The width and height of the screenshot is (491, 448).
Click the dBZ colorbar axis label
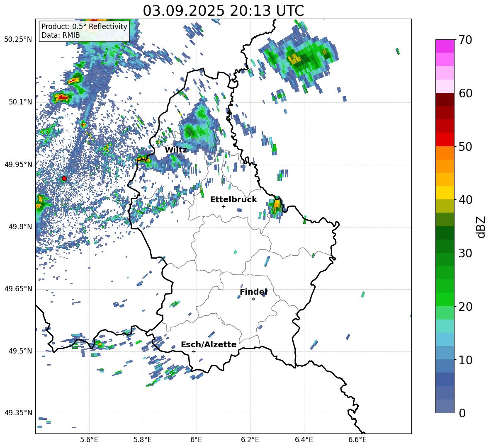(x=481, y=227)
